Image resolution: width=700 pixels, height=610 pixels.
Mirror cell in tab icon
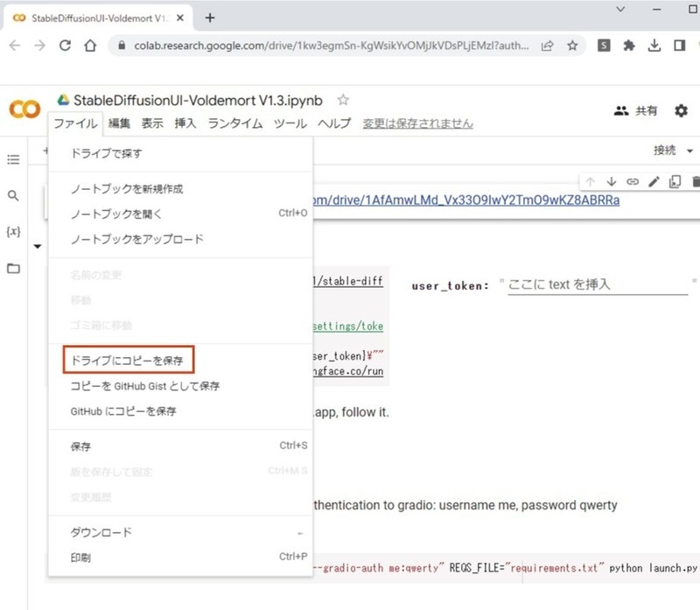(675, 182)
